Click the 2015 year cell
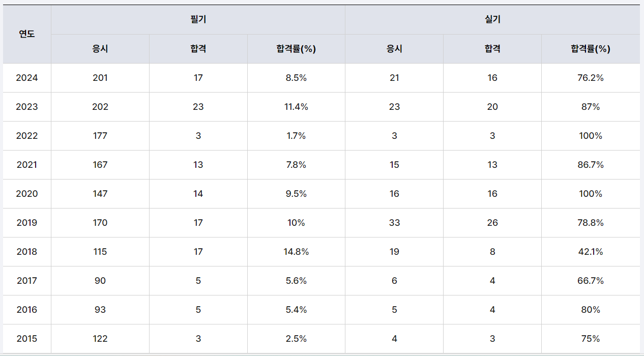The height and width of the screenshot is (356, 644). pos(27,339)
